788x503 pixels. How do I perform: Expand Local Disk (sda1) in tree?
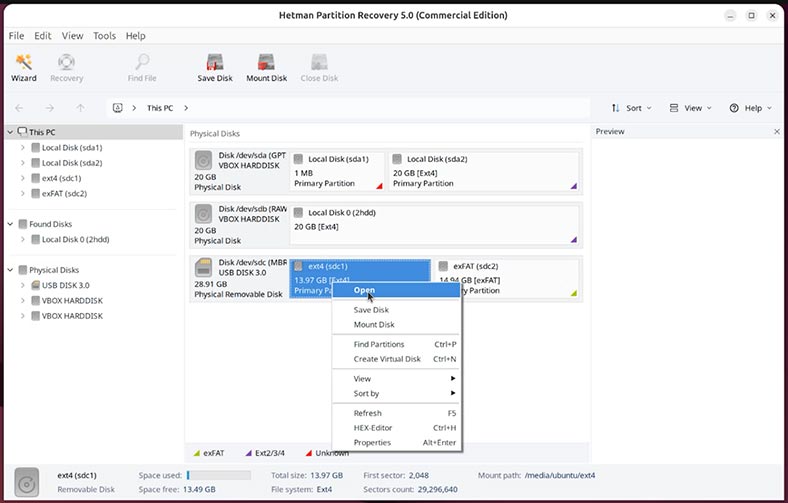(23, 148)
